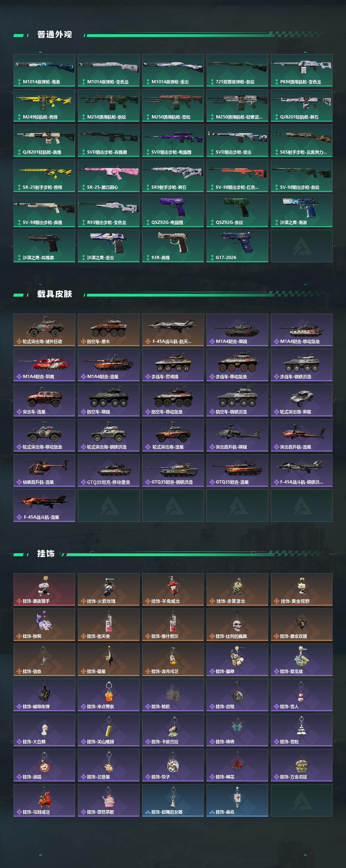Click the 轮式突击炮-域外狂徒 vehicle skin
Image resolution: width=346 pixels, height=868 pixels.
pyautogui.click(x=44, y=330)
